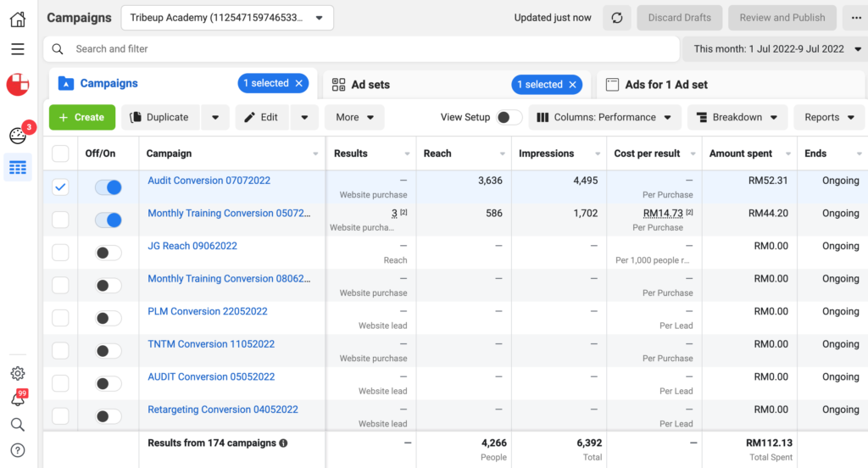The image size is (868, 468).
Task: Click the green Create button
Action: pyautogui.click(x=82, y=117)
